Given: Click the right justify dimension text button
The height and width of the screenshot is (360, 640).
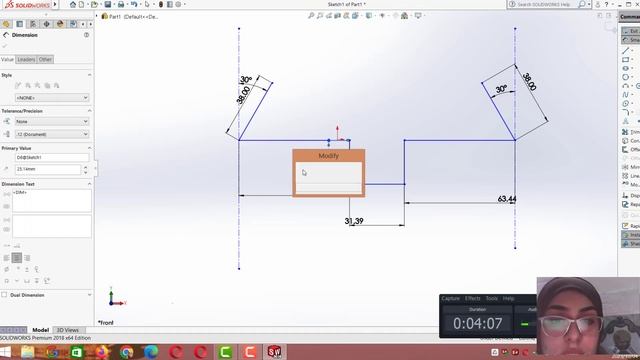Looking at the screenshot, I should tap(27, 258).
